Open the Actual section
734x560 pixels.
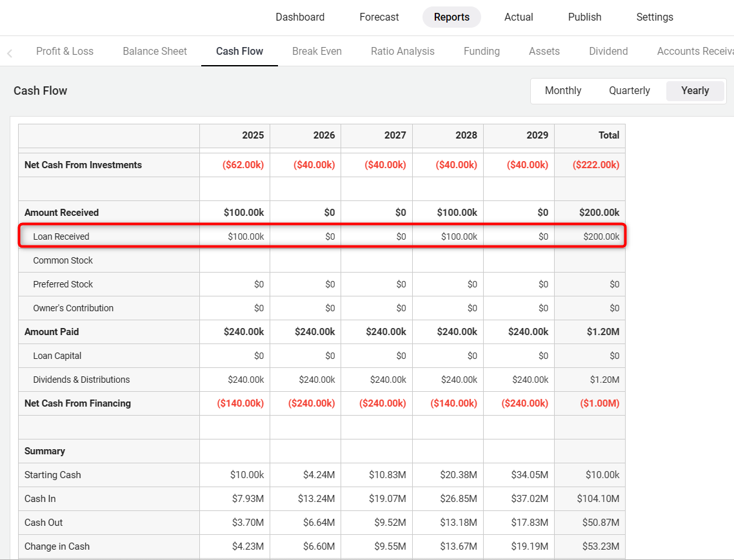[x=519, y=17]
